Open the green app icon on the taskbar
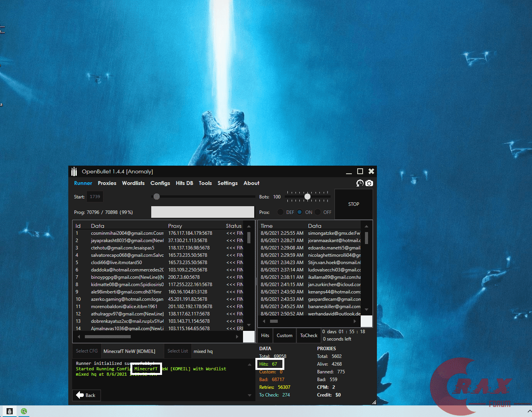Image resolution: width=532 pixels, height=417 pixels. click(24, 411)
